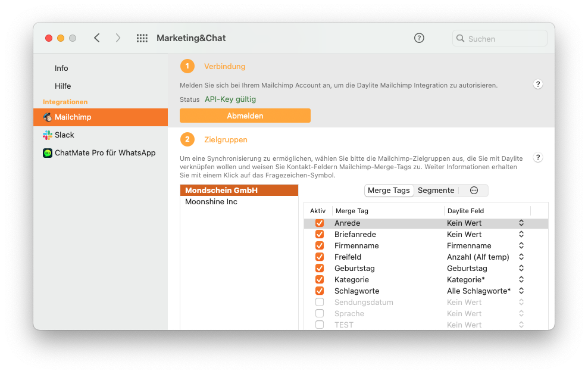Enable Aktiv for Sprache

point(320,313)
